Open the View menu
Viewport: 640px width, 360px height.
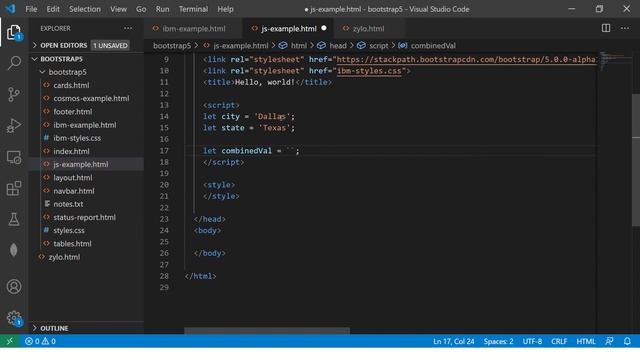click(x=118, y=9)
